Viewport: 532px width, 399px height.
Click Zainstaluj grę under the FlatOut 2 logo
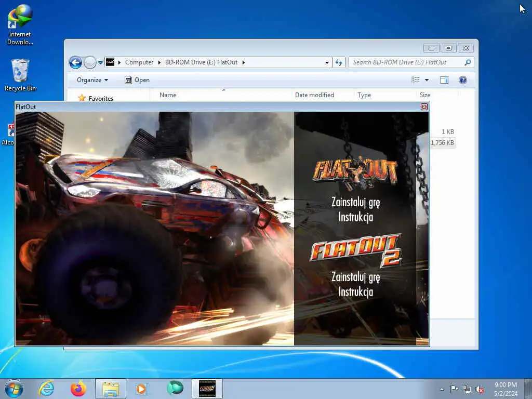355,277
